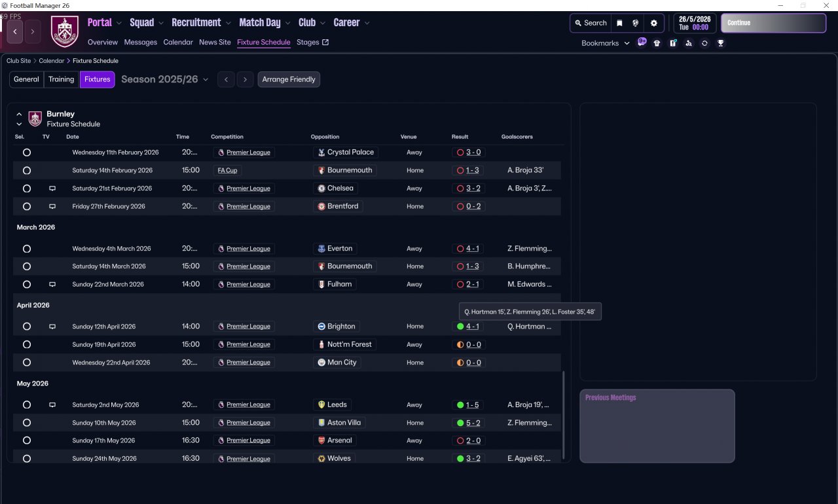Viewport: 838px width, 504px height.
Task: Open the bookmark icon beside Search
Action: [x=619, y=23]
